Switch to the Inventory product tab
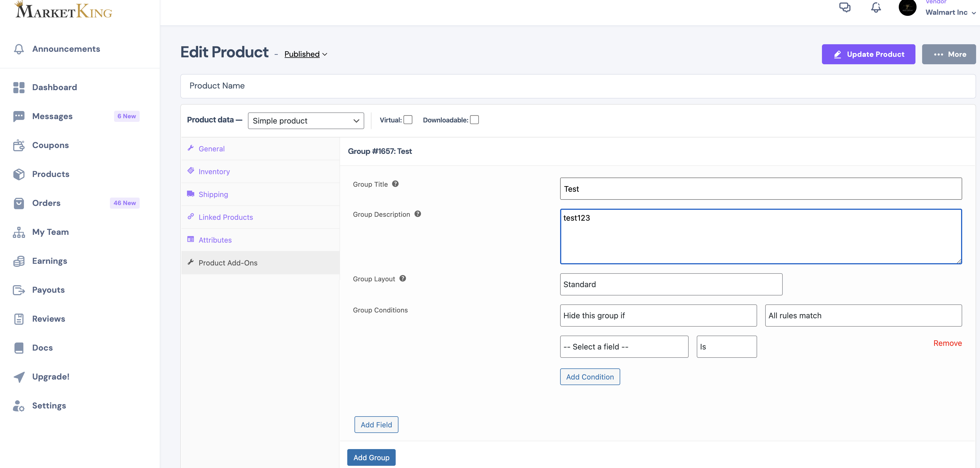The height and width of the screenshot is (468, 980). point(260,172)
